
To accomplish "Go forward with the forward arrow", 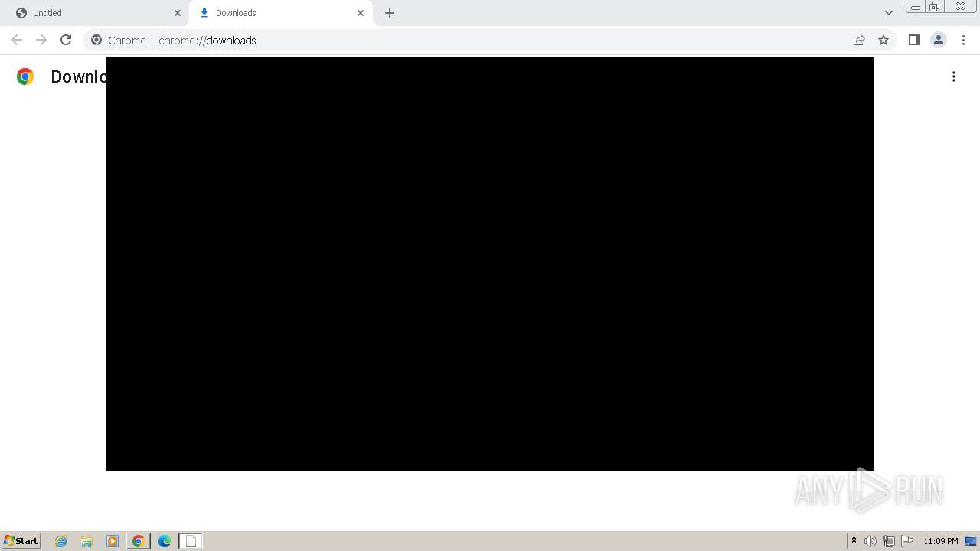I will [41, 40].
